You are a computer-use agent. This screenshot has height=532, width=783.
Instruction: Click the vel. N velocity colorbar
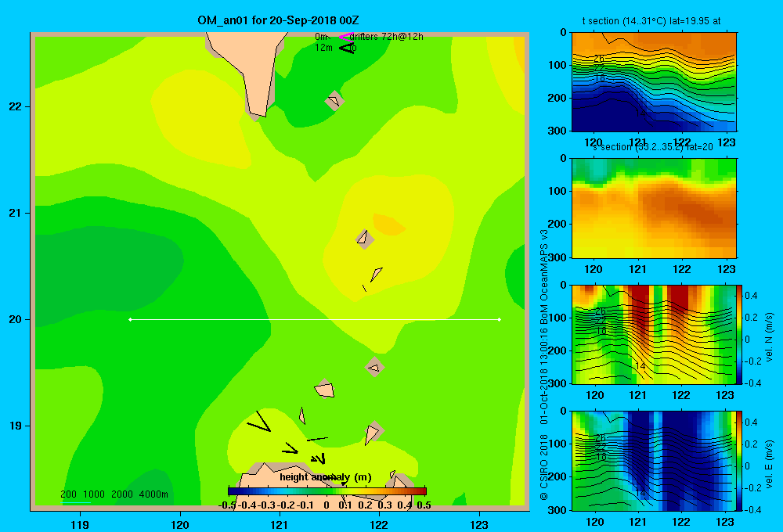pos(739,334)
